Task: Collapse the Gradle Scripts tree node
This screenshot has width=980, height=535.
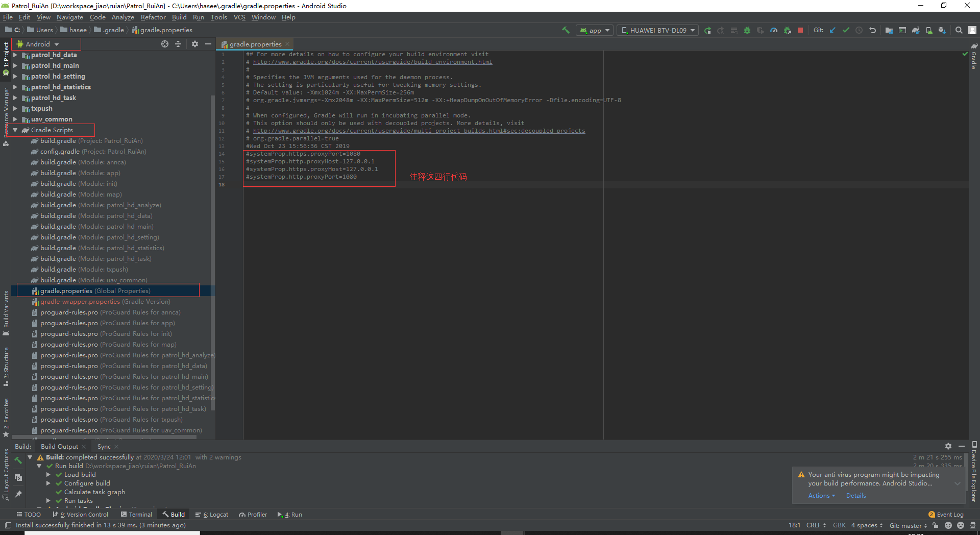Action: [15, 130]
